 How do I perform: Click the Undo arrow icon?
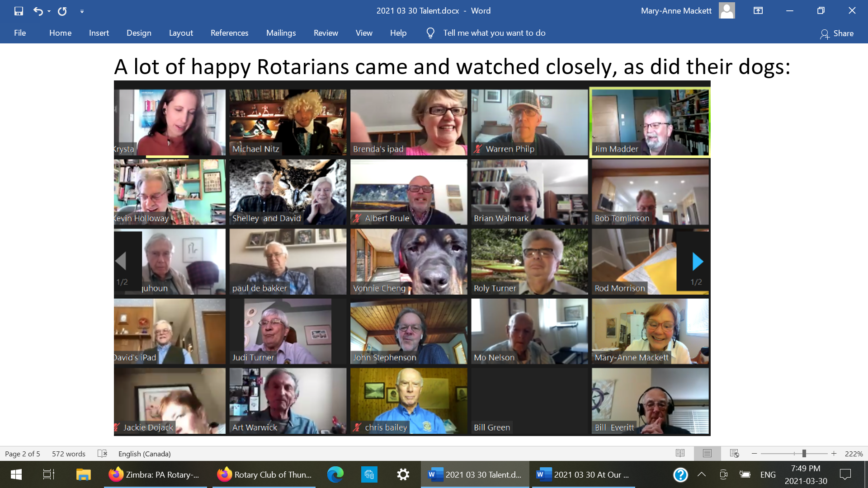[38, 11]
